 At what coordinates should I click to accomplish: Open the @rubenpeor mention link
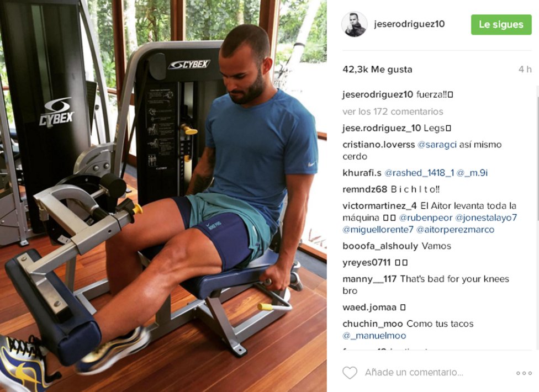coord(426,218)
